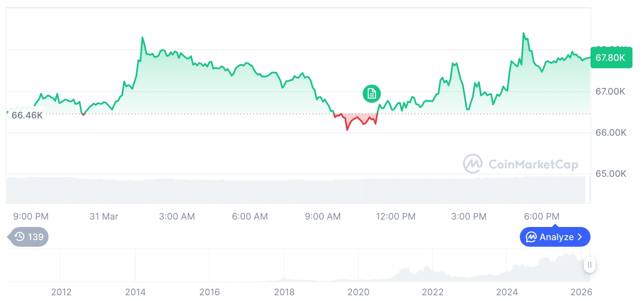Viewport: 644px width, 301px height.
Task: Click the CoinMarketCap watermark logo icon
Action: (x=473, y=164)
